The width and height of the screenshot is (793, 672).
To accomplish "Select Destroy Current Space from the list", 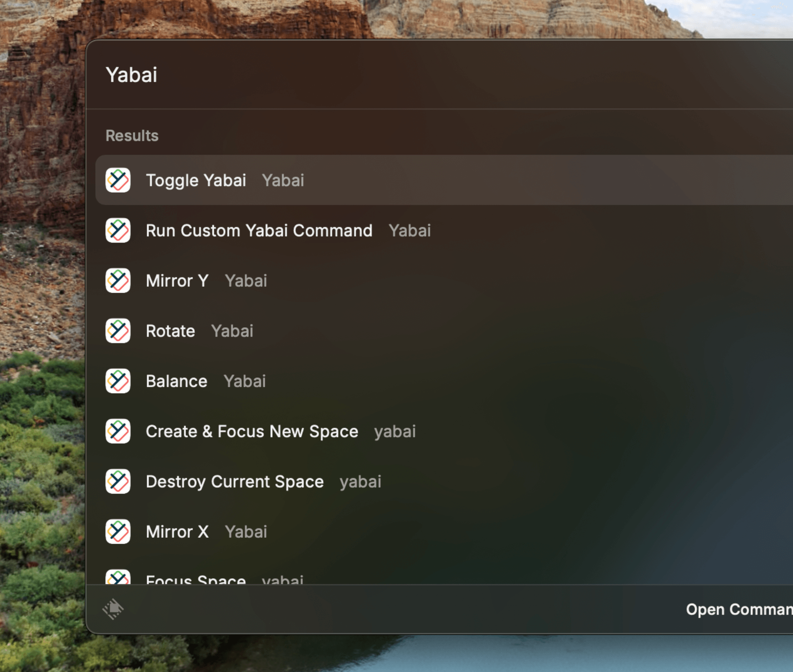I will (234, 481).
